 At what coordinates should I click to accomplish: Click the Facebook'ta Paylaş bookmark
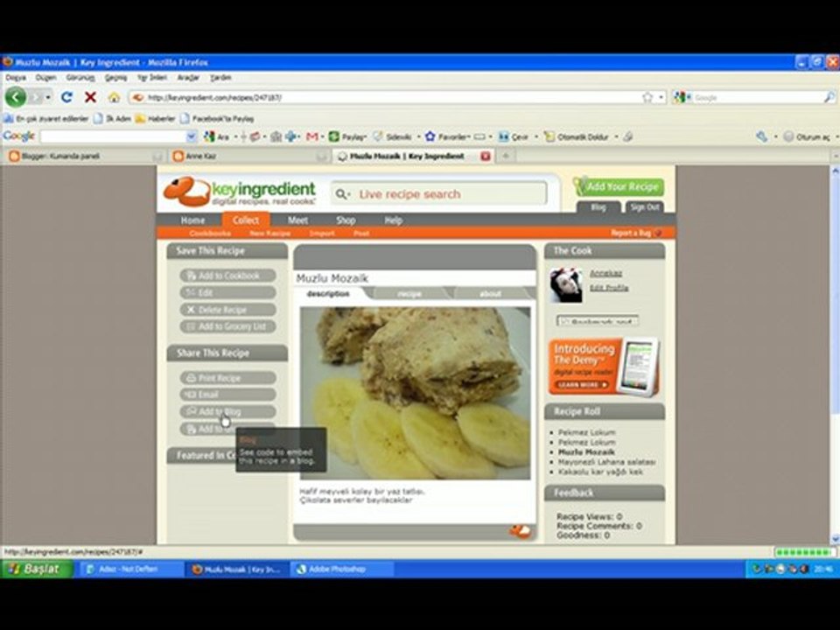[x=217, y=118]
